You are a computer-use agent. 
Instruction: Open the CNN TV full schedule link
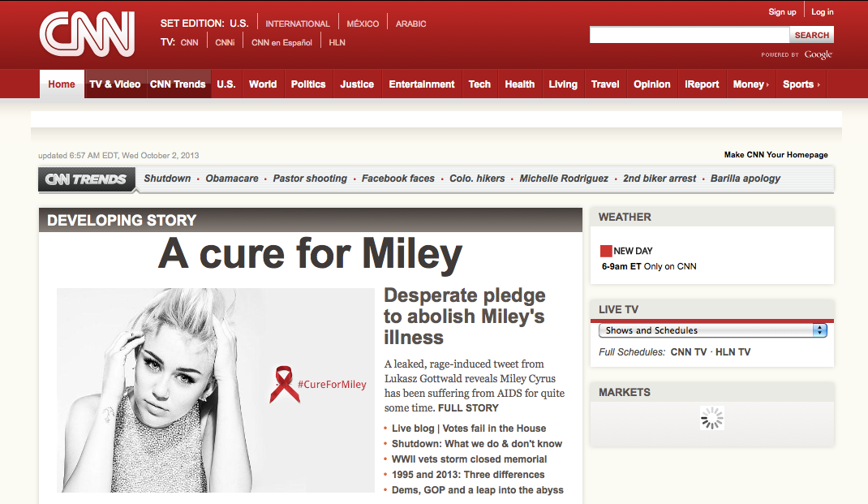pyautogui.click(x=689, y=352)
